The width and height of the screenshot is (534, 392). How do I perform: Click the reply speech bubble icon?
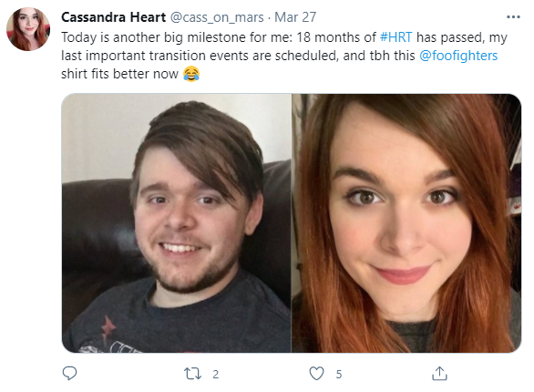(x=70, y=373)
